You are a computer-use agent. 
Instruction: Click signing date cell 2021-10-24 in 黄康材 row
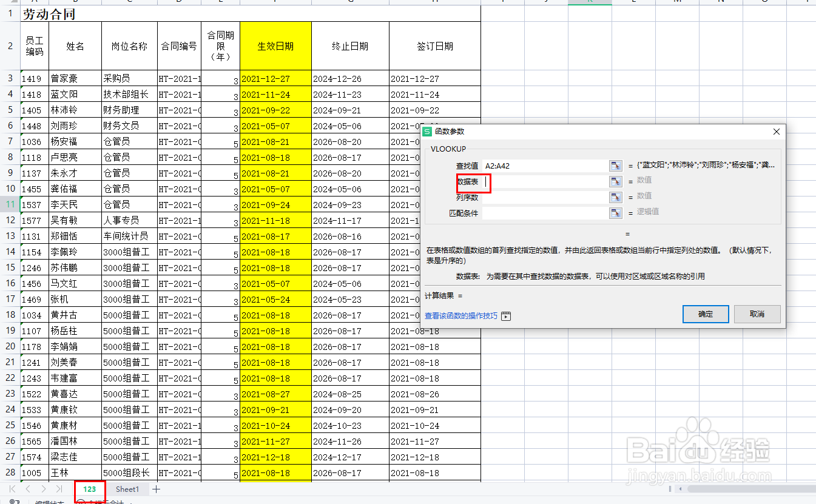(x=435, y=425)
